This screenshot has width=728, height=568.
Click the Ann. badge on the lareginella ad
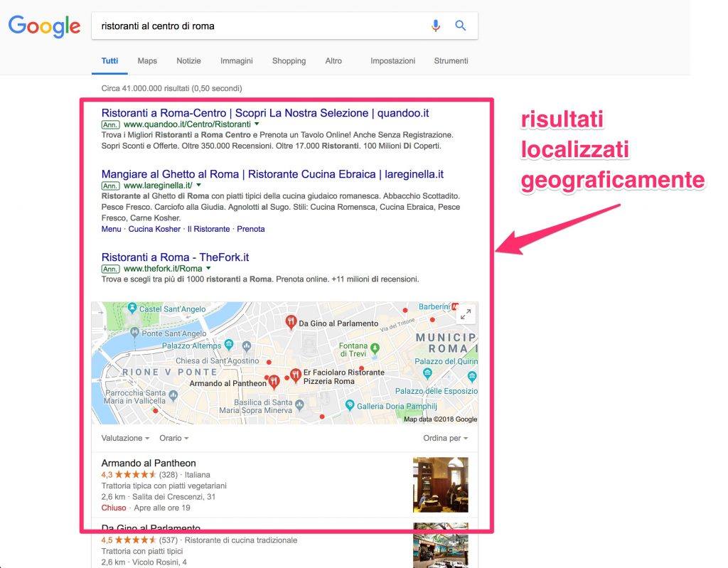click(110, 186)
